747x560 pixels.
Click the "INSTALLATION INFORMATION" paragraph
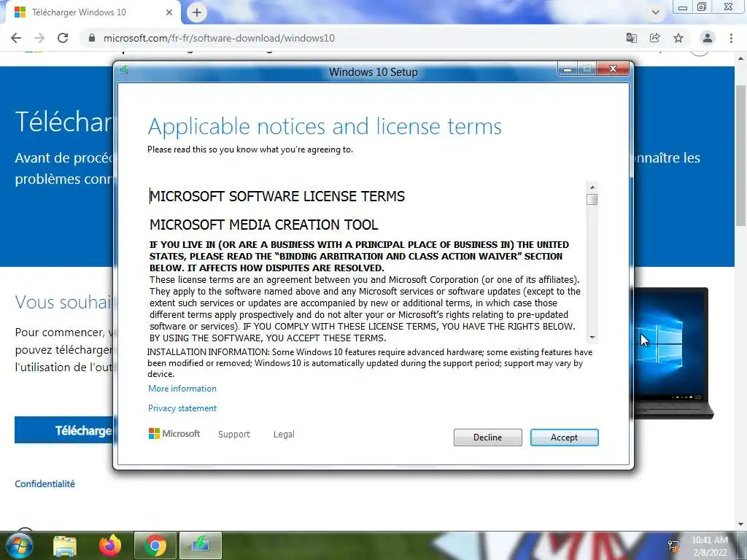(x=370, y=363)
